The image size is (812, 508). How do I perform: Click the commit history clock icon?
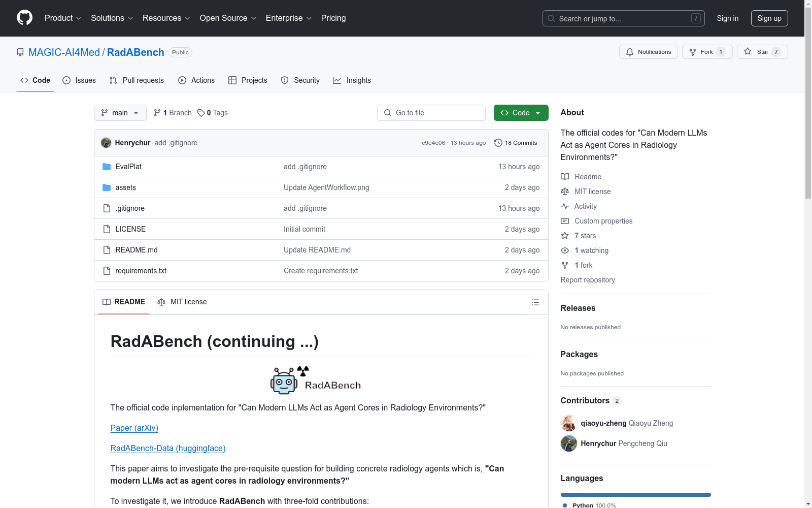[x=498, y=143]
